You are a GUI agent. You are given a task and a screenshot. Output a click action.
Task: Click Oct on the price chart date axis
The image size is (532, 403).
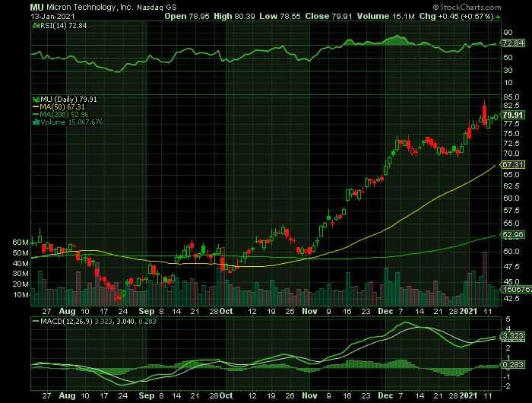tap(226, 311)
